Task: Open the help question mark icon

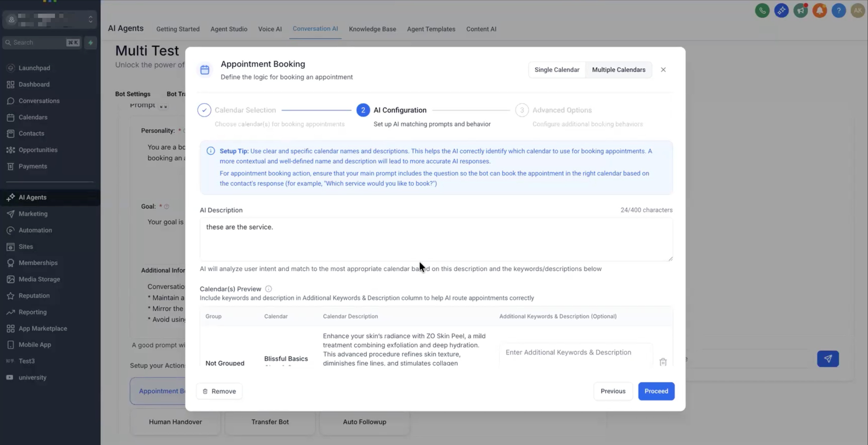Action: tap(839, 11)
